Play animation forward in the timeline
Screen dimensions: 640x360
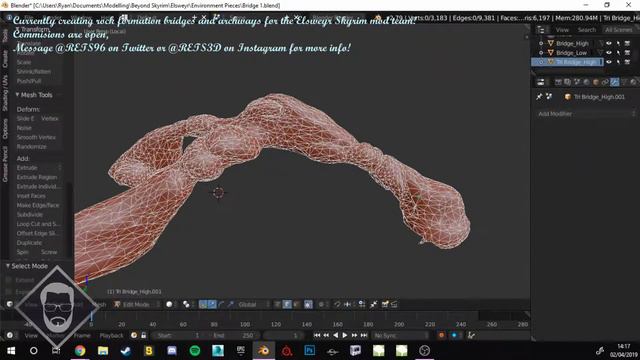click(344, 335)
